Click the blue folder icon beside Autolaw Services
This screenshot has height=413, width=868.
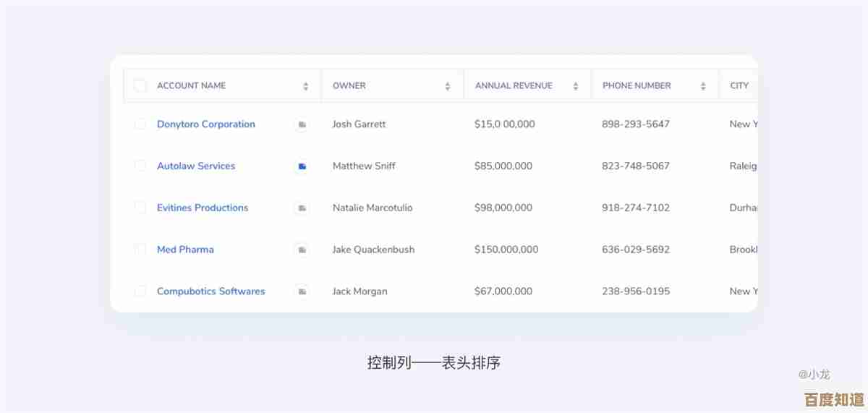[302, 166]
